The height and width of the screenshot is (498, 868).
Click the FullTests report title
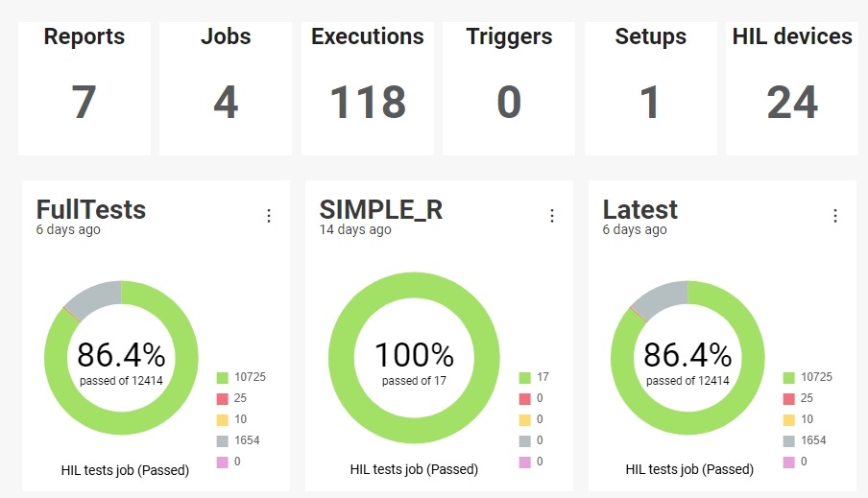[91, 210]
